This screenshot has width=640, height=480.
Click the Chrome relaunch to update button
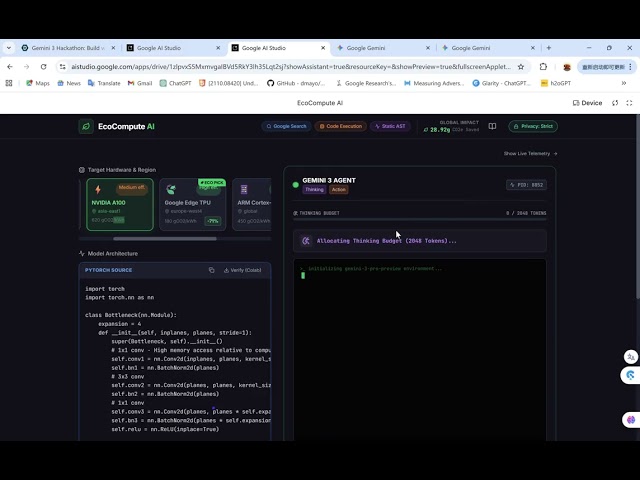[602, 67]
